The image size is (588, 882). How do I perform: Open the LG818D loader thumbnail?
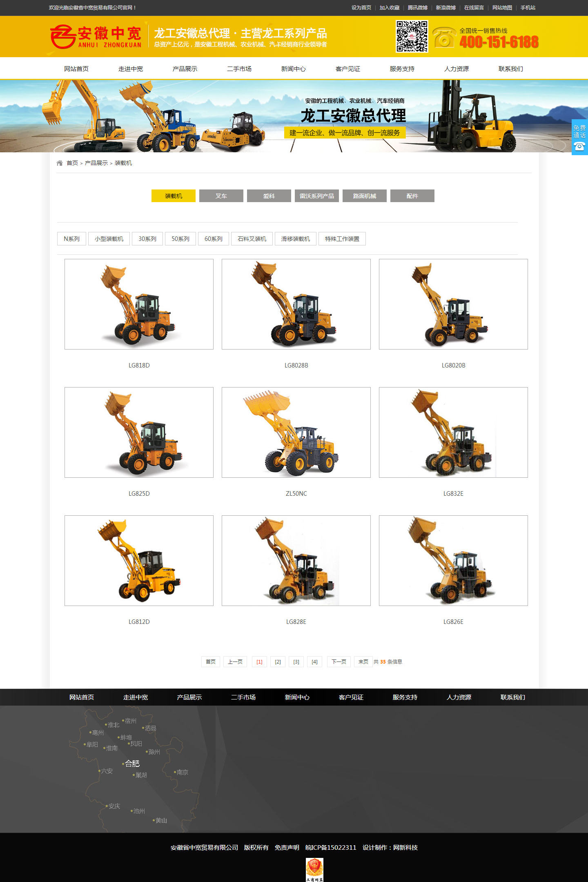[139, 304]
